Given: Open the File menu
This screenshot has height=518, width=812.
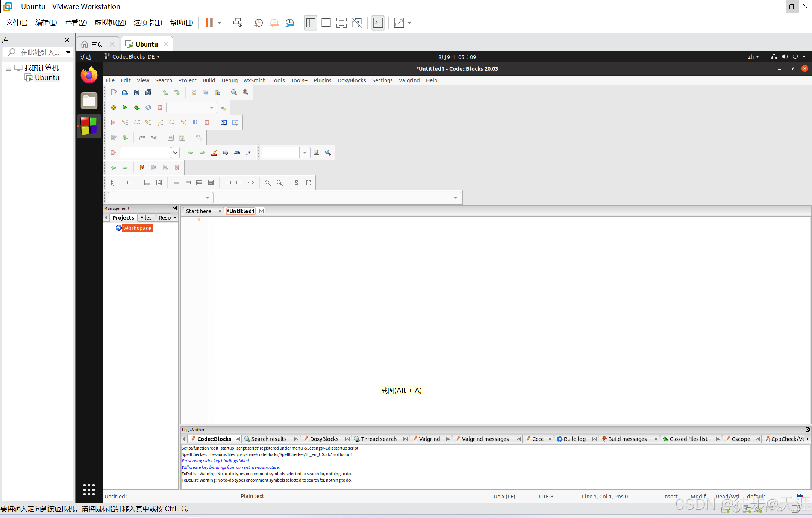Looking at the screenshot, I should 110,80.
